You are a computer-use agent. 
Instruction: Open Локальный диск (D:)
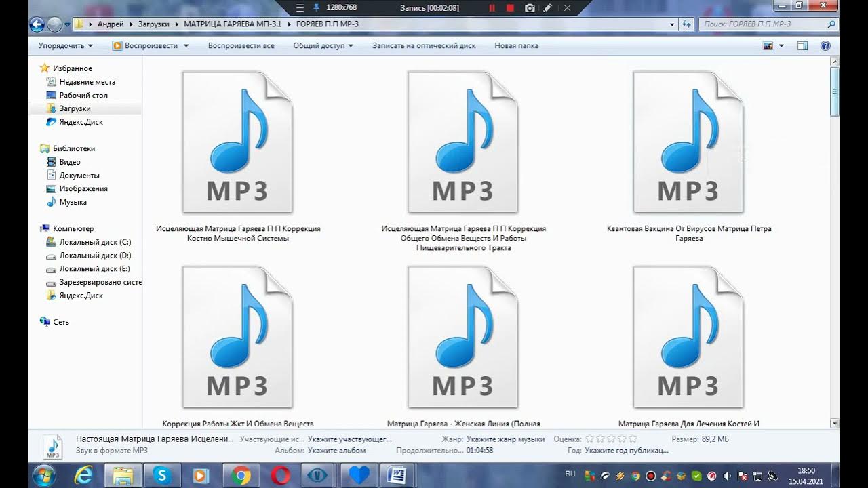tap(94, 256)
